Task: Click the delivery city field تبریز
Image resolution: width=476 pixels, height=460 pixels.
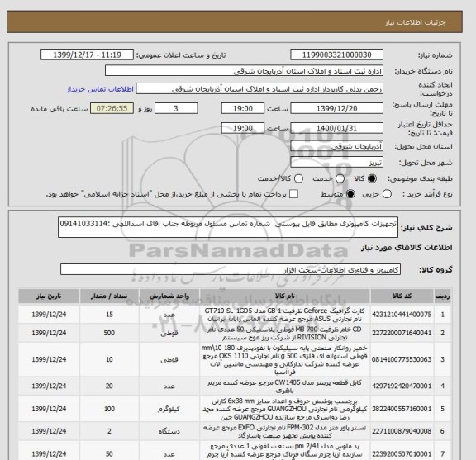Action: (336, 162)
